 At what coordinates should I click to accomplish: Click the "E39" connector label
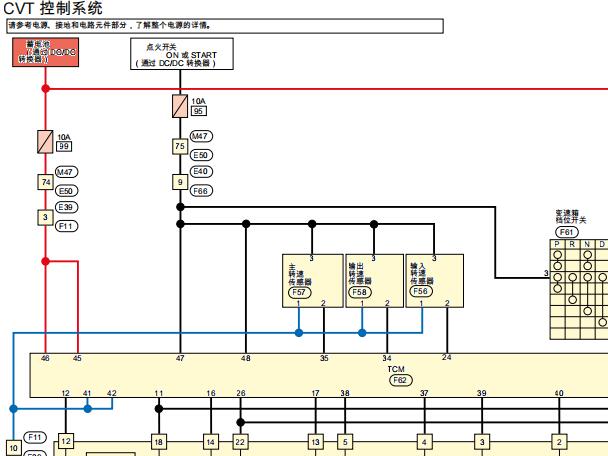[66, 207]
